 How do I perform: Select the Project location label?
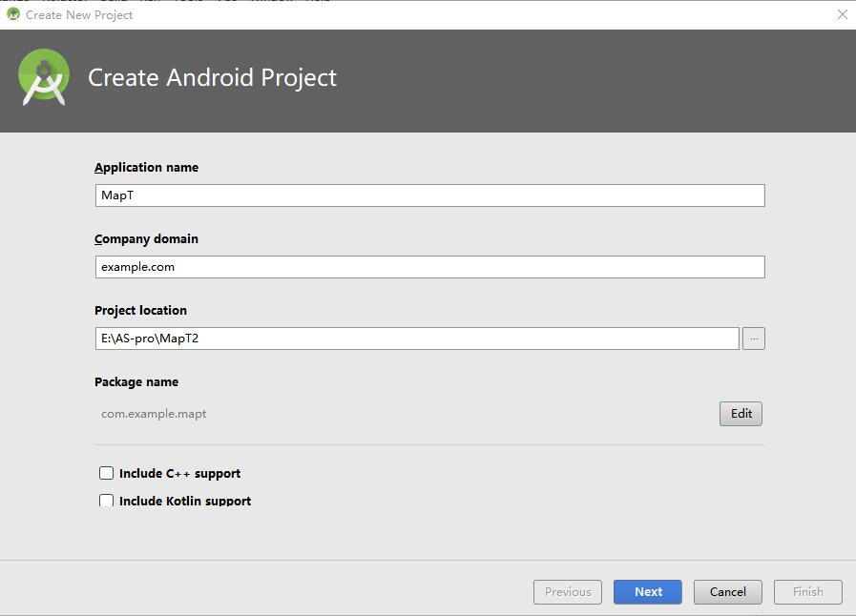[140, 310]
